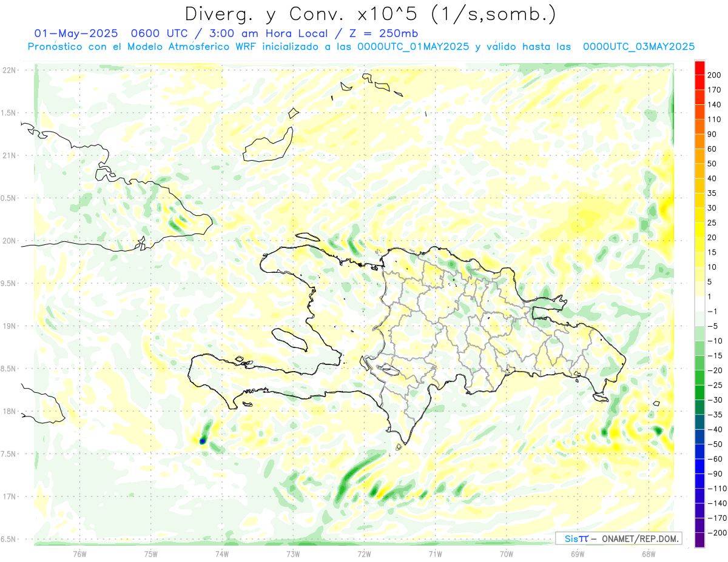Click the 21N latitude axis label
Screen dimensions: 728x562
pos(9,155)
